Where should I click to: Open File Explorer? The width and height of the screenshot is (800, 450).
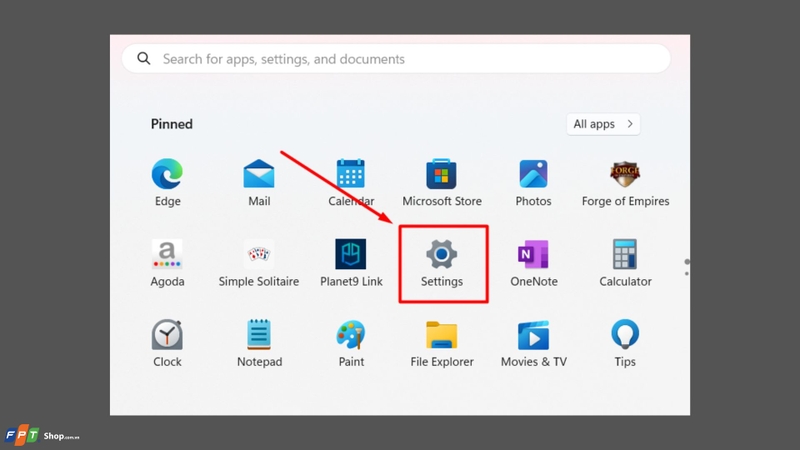[441, 335]
